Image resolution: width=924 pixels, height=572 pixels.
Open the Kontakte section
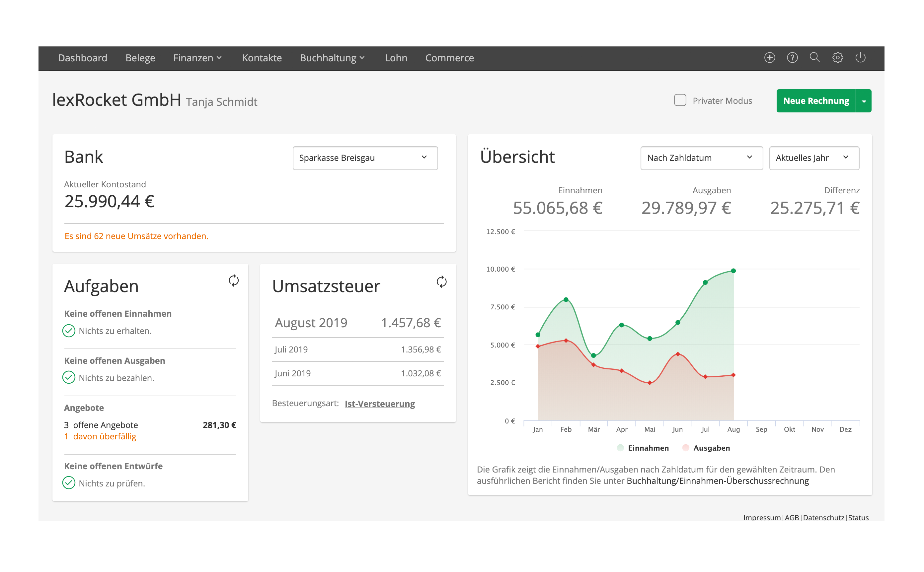pos(262,57)
